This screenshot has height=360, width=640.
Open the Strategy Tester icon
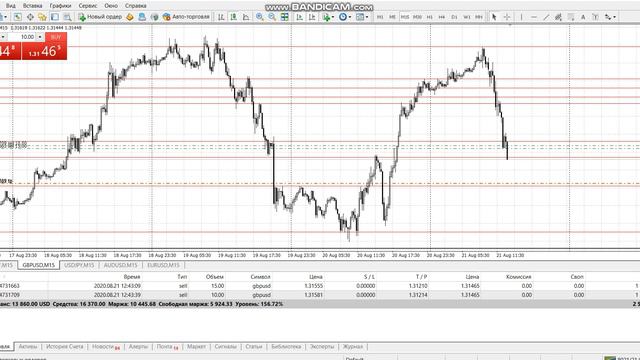[67, 17]
